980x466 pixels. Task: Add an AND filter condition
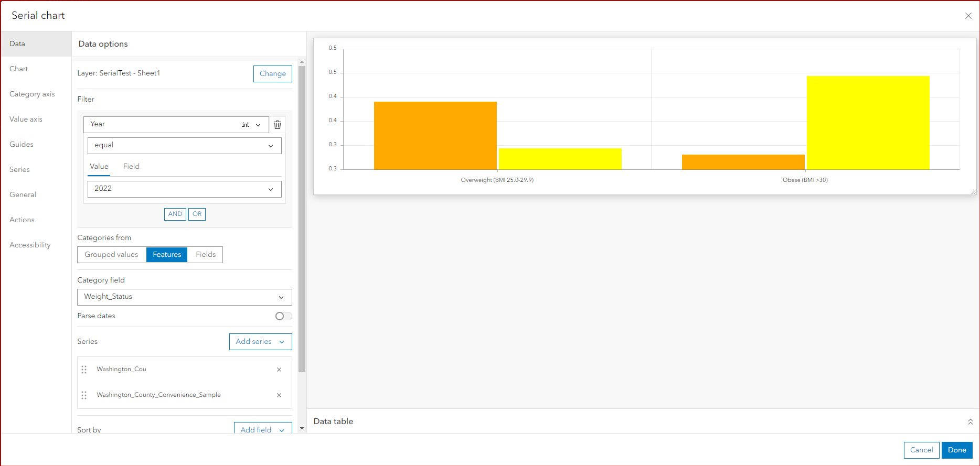[x=175, y=214]
